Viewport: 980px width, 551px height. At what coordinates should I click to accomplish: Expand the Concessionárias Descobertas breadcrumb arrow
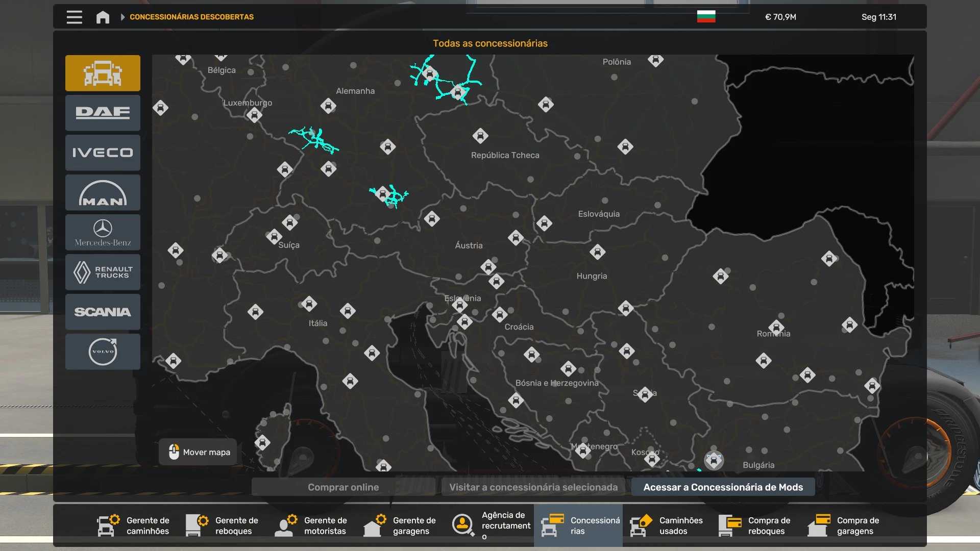122,17
